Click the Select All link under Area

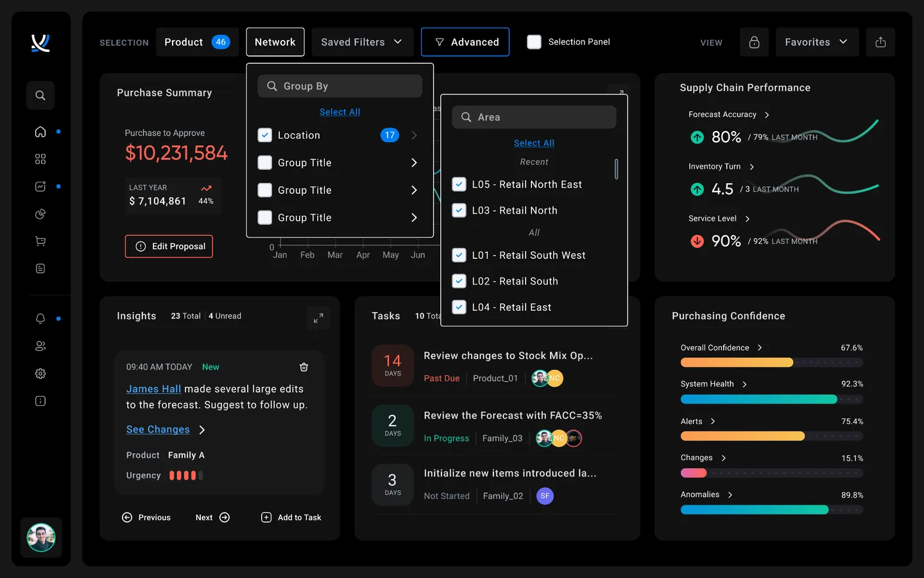pos(533,143)
